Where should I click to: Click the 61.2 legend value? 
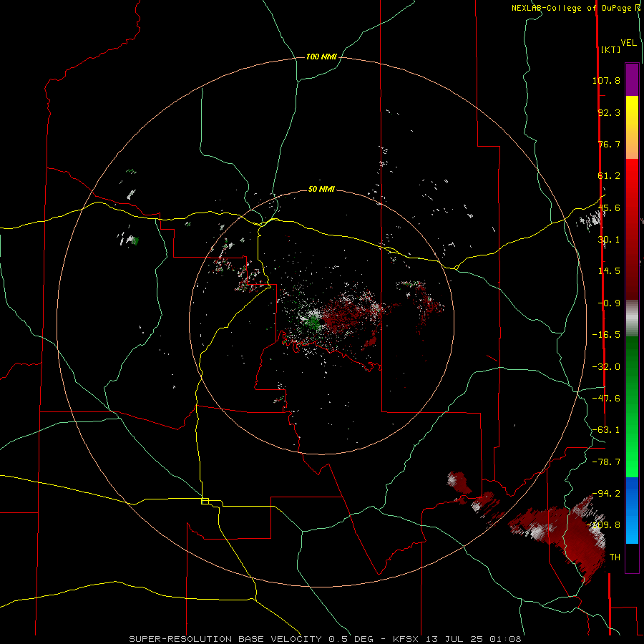(x=609, y=176)
